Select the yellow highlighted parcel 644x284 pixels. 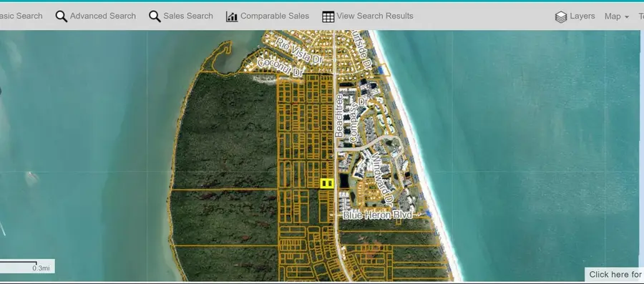point(327,183)
